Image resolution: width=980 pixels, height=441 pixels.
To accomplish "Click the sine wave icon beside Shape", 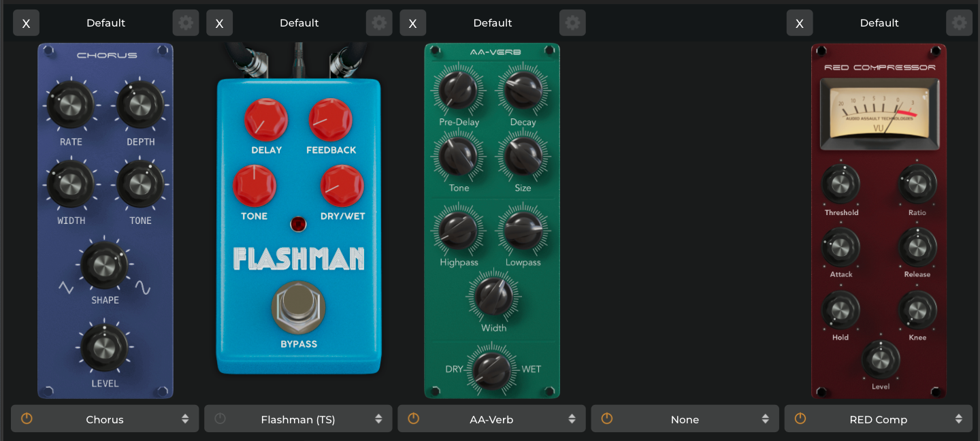I will (142, 288).
